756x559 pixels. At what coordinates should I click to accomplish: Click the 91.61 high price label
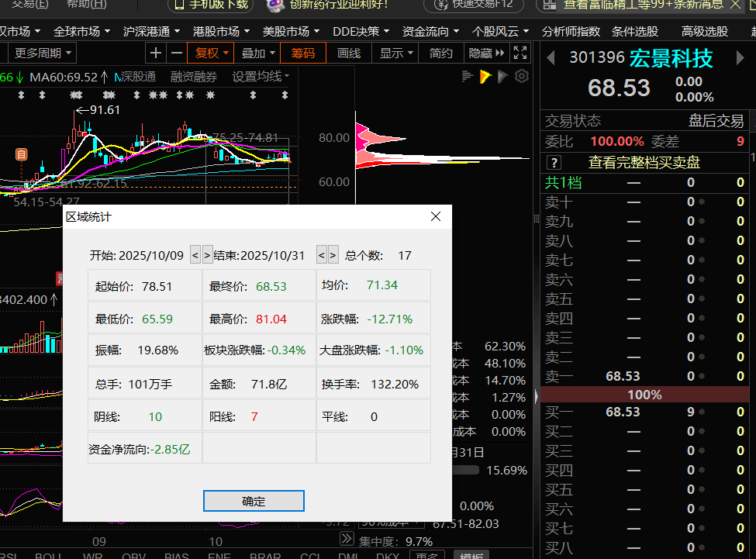click(105, 110)
